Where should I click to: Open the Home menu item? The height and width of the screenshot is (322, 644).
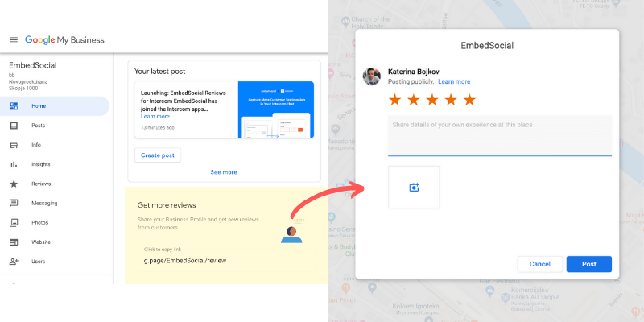pos(55,106)
